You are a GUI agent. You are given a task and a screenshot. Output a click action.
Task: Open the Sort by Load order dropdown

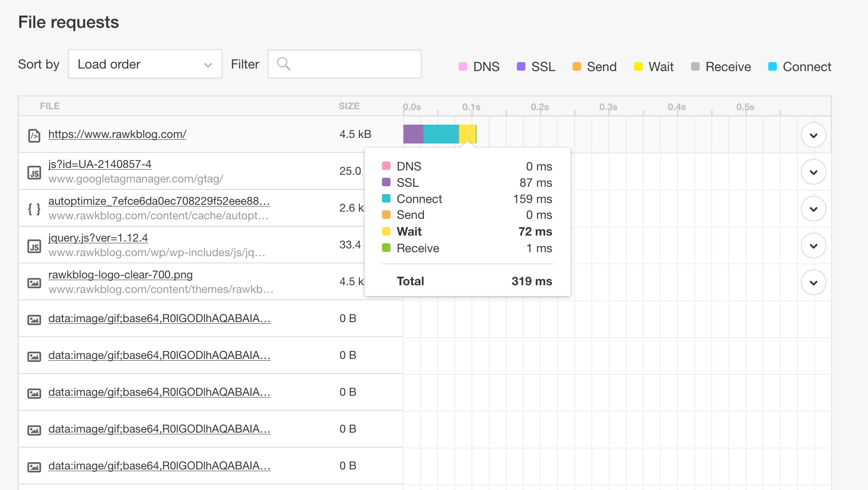click(145, 64)
